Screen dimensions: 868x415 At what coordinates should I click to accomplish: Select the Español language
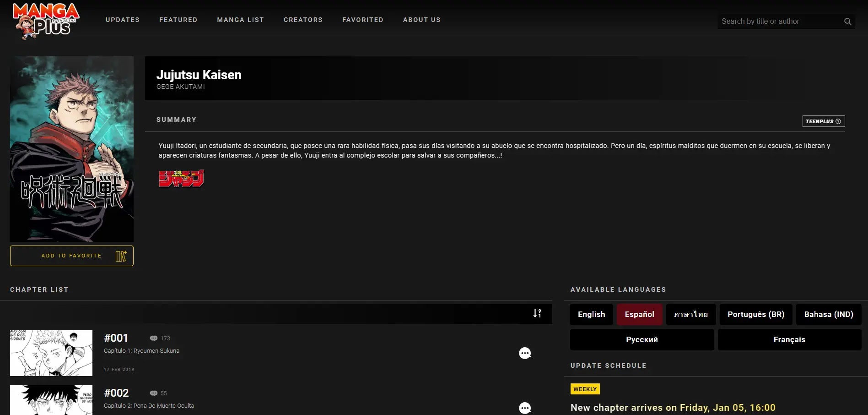coord(640,314)
